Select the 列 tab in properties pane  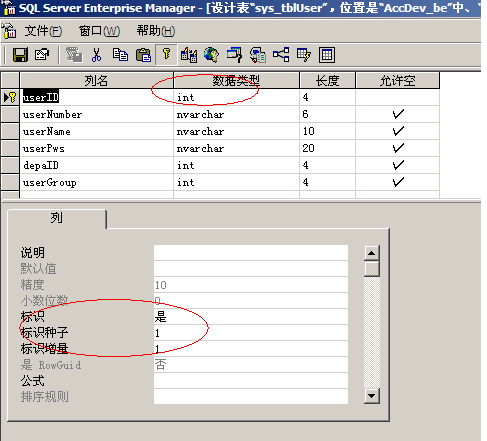pos(57,219)
